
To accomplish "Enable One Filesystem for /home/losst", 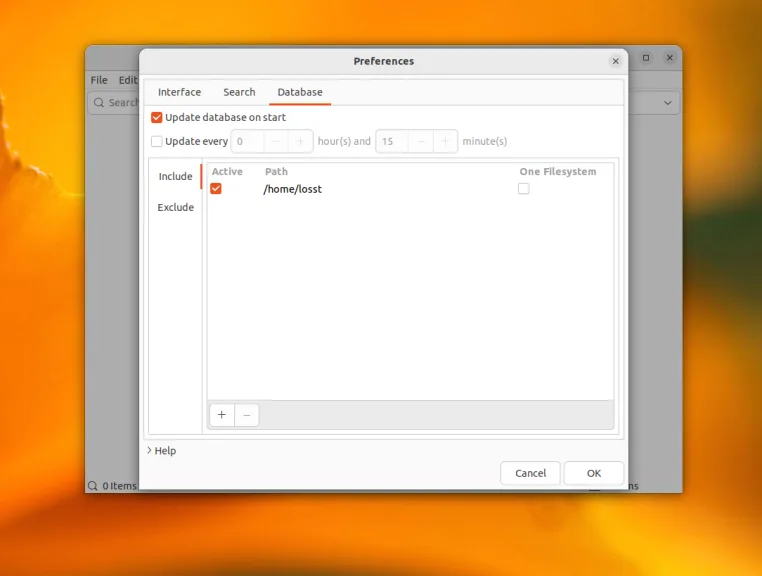I will 523,189.
